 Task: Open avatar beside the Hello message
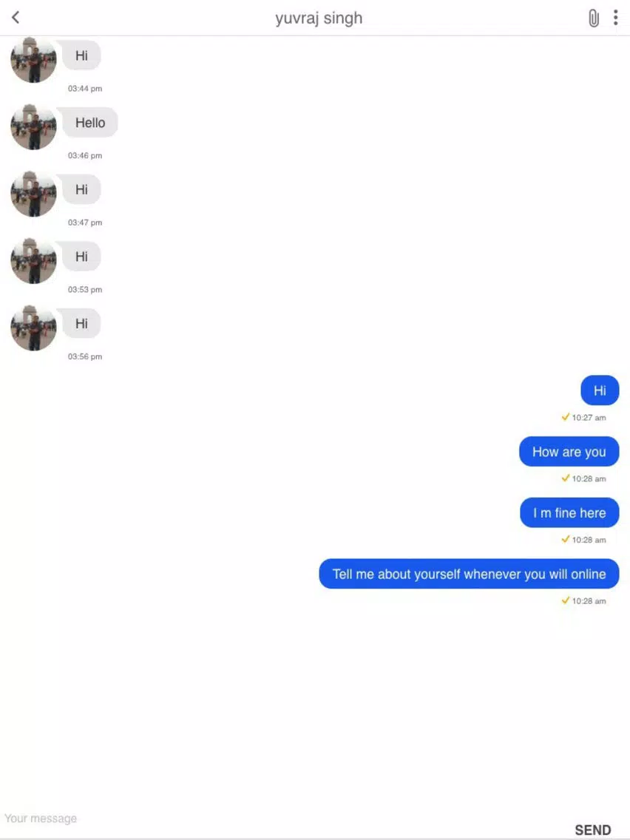tap(33, 127)
